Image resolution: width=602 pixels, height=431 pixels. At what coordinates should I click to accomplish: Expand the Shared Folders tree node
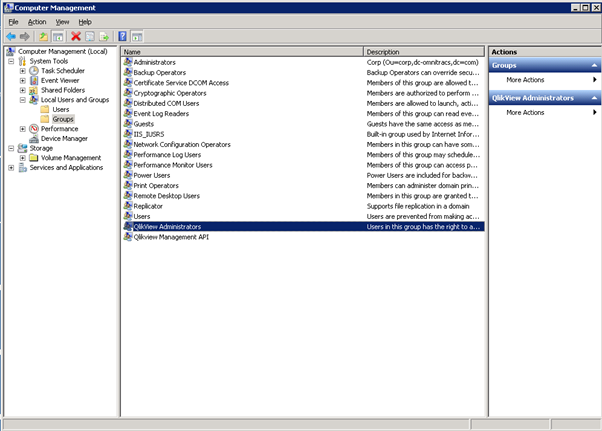click(23, 90)
